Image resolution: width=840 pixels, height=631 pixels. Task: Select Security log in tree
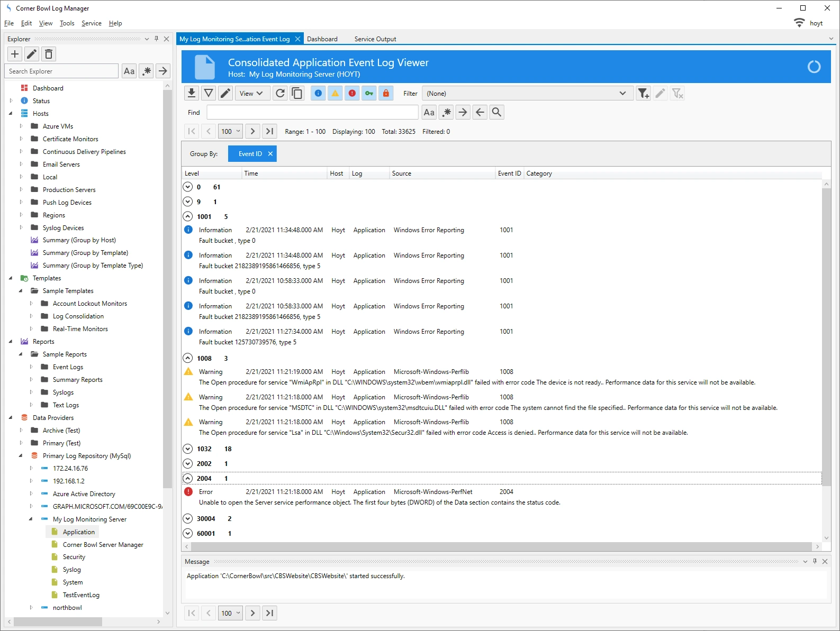click(74, 557)
